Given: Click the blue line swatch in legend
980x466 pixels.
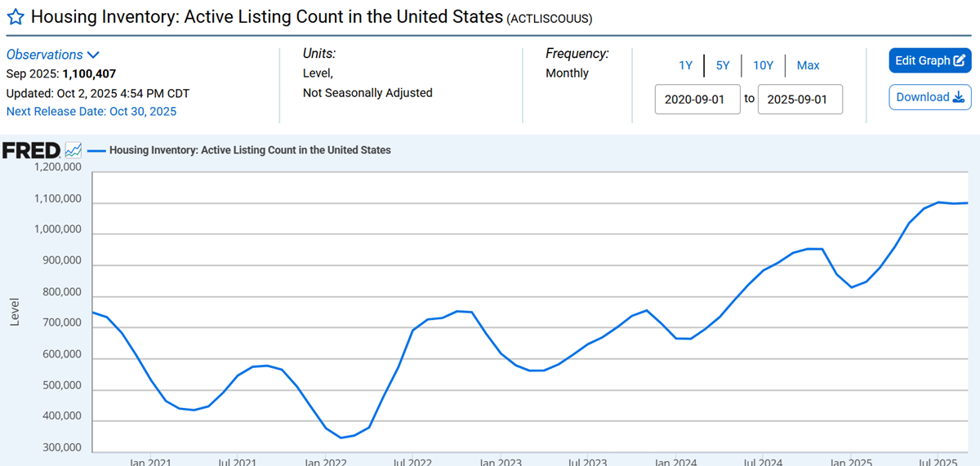Looking at the screenshot, I should 96,150.
